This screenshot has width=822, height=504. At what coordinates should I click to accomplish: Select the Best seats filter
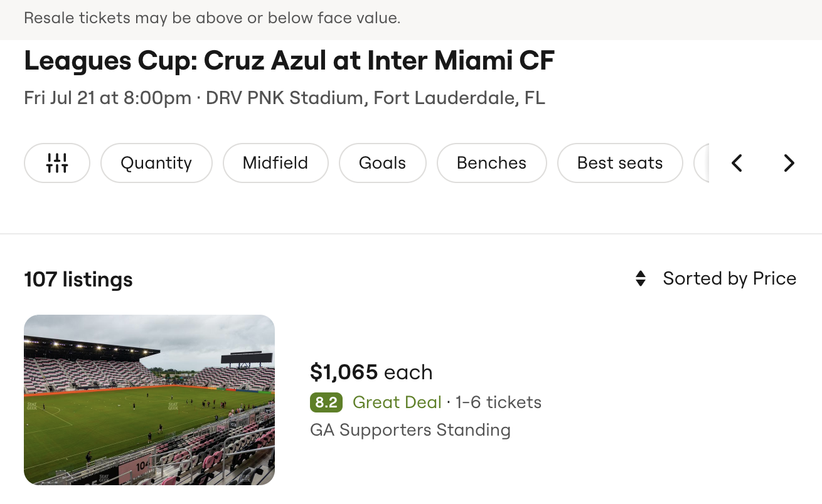(619, 163)
